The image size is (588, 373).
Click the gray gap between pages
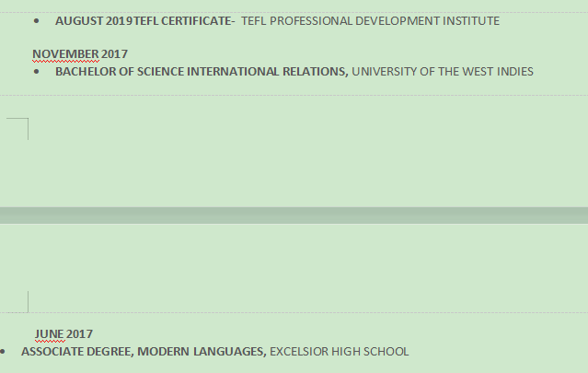click(294, 215)
